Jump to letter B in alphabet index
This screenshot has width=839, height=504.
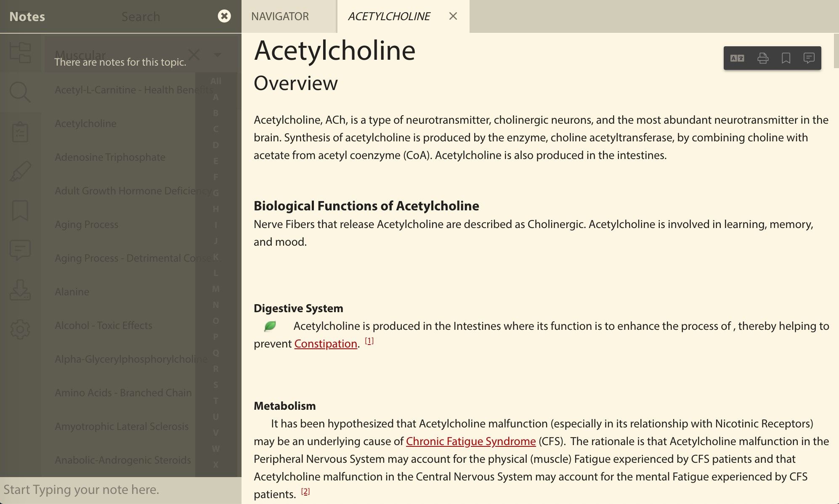coord(216,113)
